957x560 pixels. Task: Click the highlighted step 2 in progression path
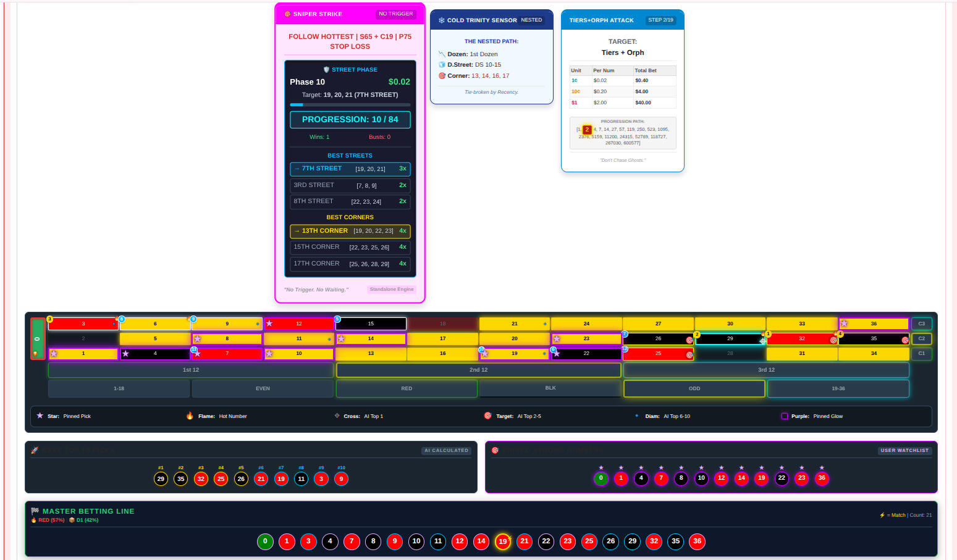(x=587, y=130)
